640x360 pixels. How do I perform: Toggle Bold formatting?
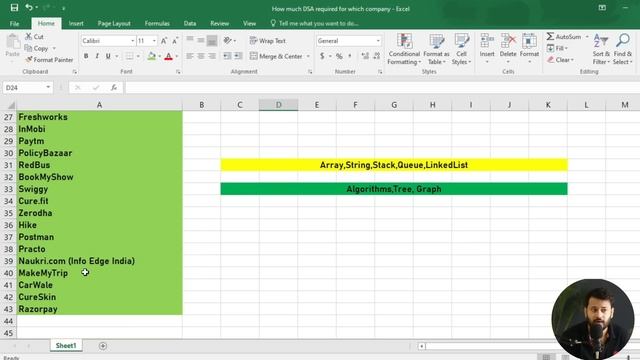(86, 56)
